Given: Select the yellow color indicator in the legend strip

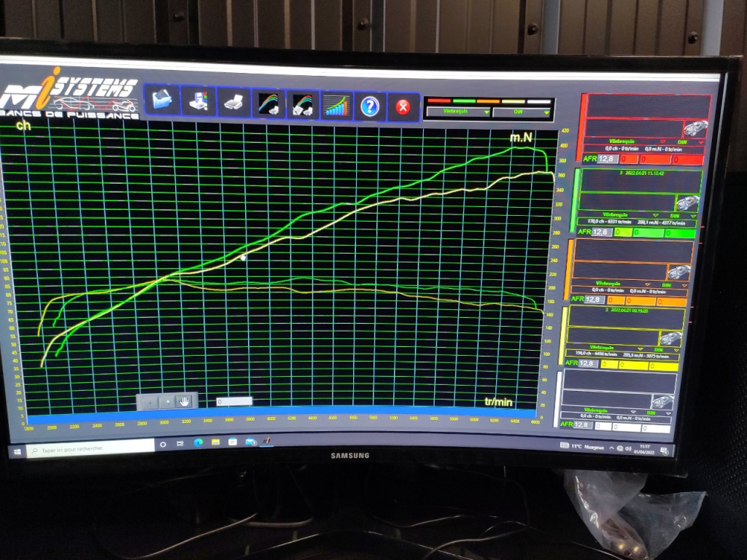Looking at the screenshot, I should (x=513, y=101).
